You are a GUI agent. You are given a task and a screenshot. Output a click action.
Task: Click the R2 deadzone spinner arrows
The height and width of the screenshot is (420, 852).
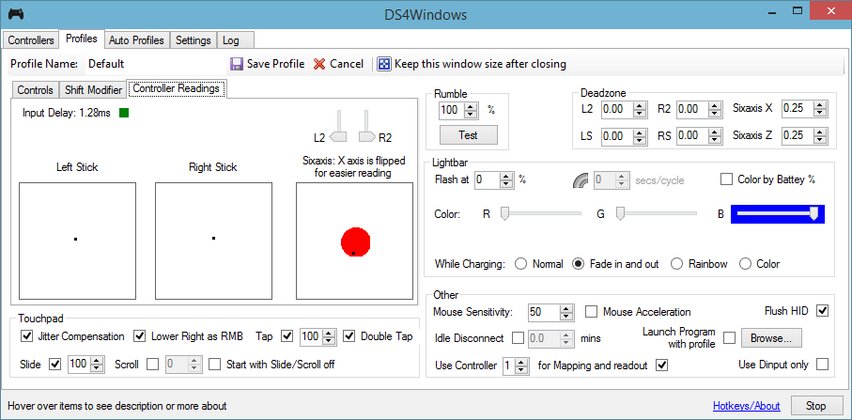tap(715, 109)
